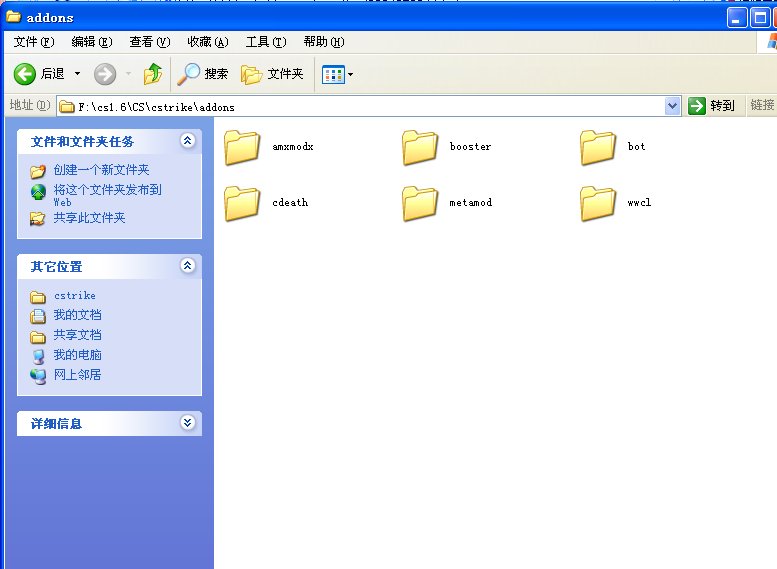
Task: Click the Up folder icon in toolbar
Action: (153, 74)
